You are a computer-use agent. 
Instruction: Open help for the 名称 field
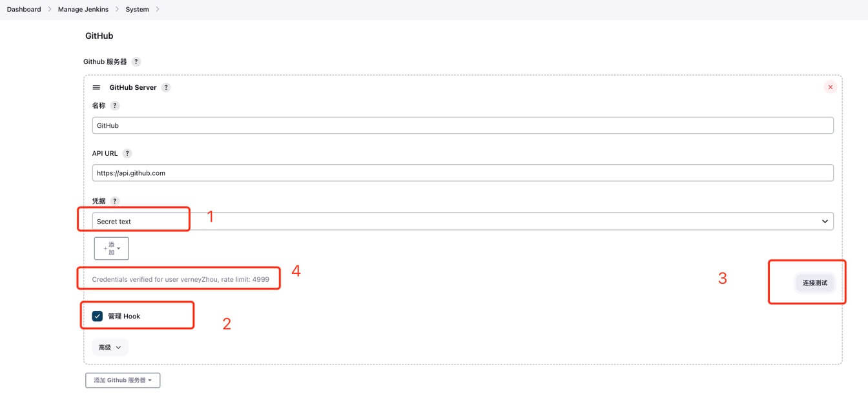point(115,105)
